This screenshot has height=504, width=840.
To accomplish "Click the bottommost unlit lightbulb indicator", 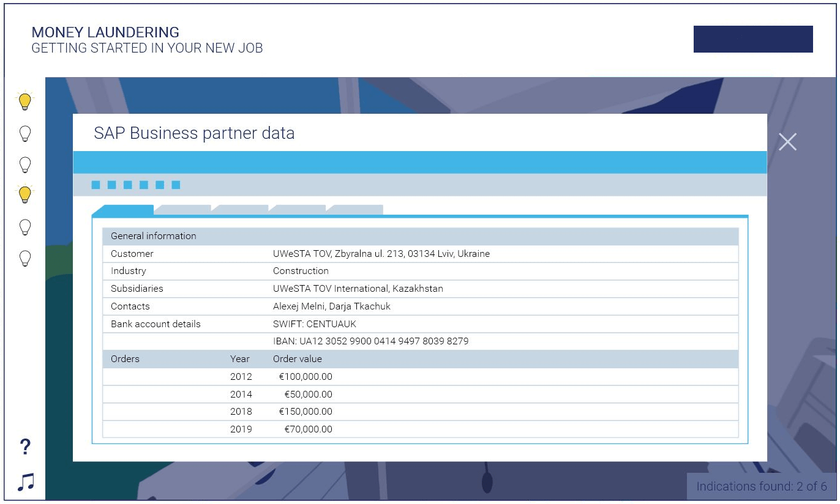I will [x=25, y=259].
